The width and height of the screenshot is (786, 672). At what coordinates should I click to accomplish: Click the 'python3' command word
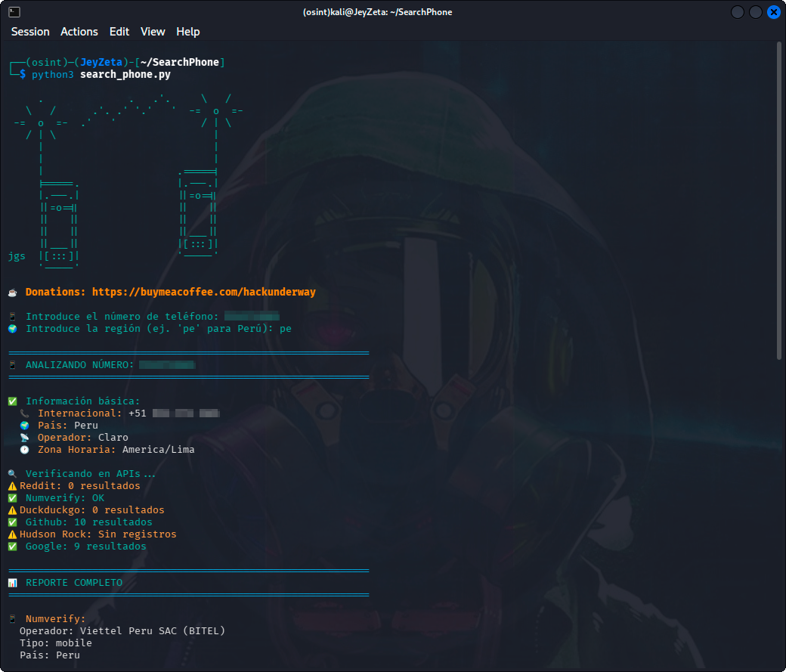[x=53, y=75]
